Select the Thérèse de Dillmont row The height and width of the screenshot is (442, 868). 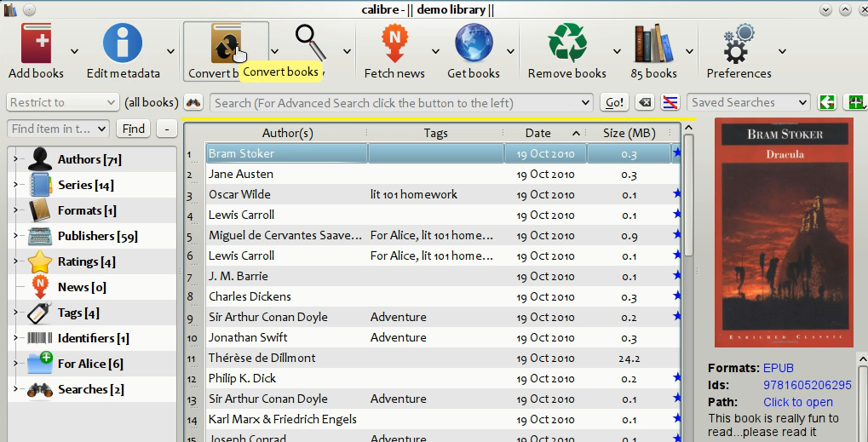[x=443, y=358]
